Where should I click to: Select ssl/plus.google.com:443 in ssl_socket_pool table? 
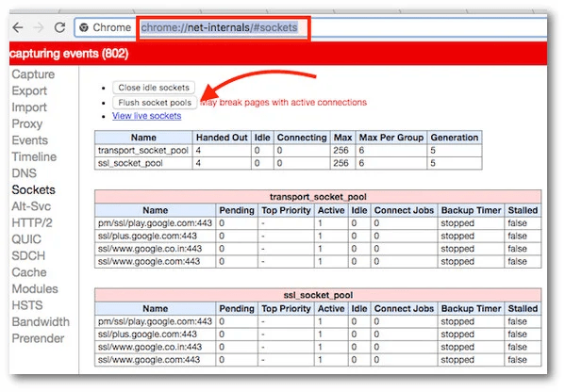pos(147,335)
